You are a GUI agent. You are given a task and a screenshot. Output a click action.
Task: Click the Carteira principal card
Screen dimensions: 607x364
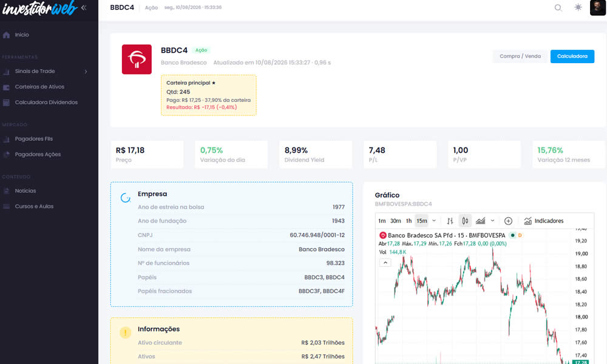click(209, 95)
